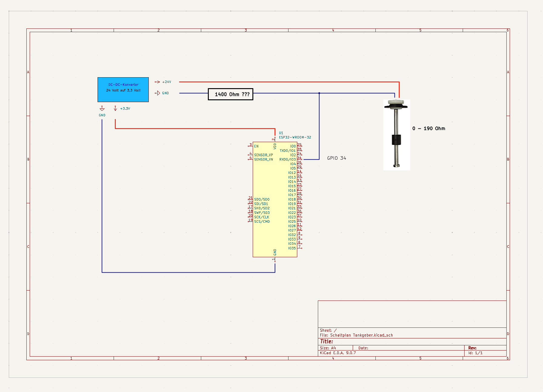
Task: Click the SENSOR_VN pin label
Action: (x=264, y=159)
